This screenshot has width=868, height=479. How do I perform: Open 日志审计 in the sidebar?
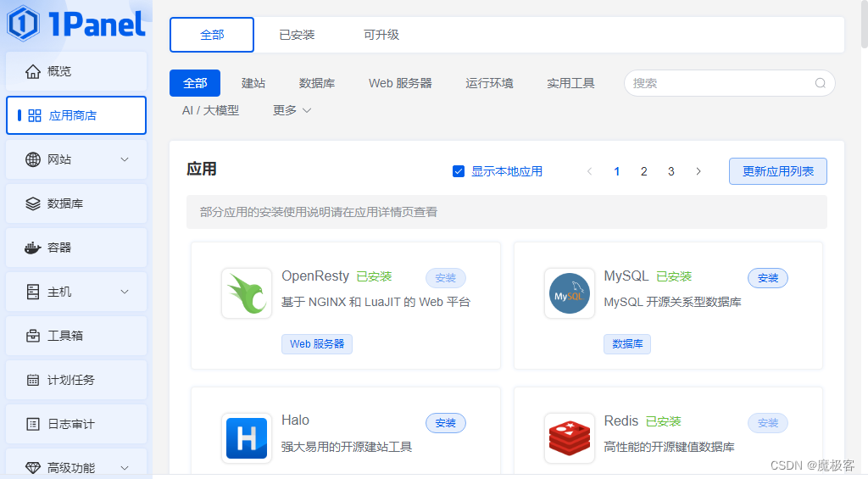tap(76, 424)
